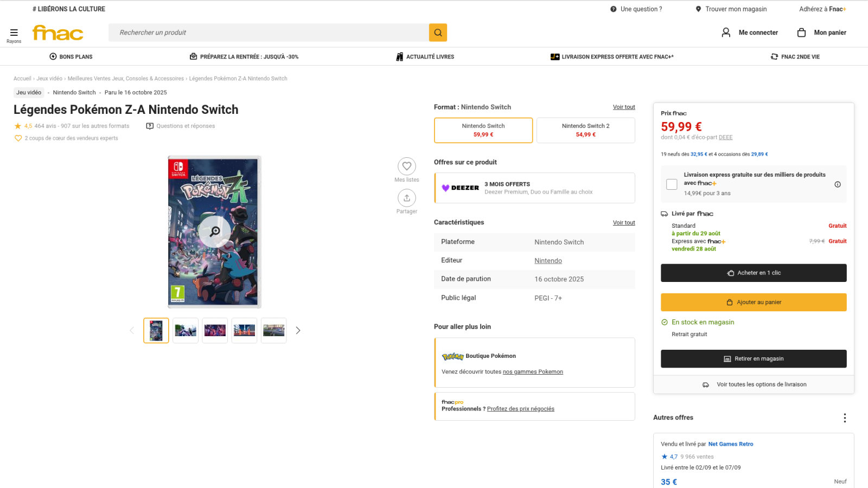This screenshot has height=488, width=868.
Task: Click the Partager share icon
Action: (407, 198)
